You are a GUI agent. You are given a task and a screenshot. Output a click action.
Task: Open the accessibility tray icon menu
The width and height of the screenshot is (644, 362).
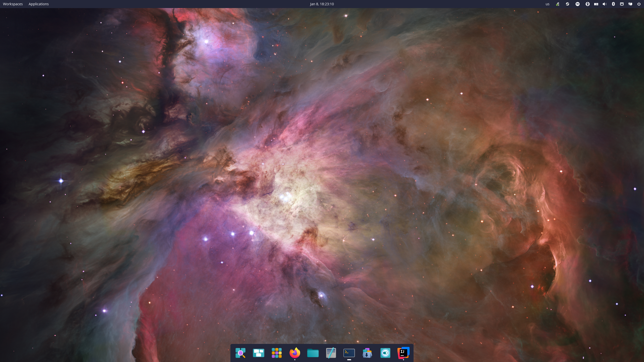coord(587,4)
